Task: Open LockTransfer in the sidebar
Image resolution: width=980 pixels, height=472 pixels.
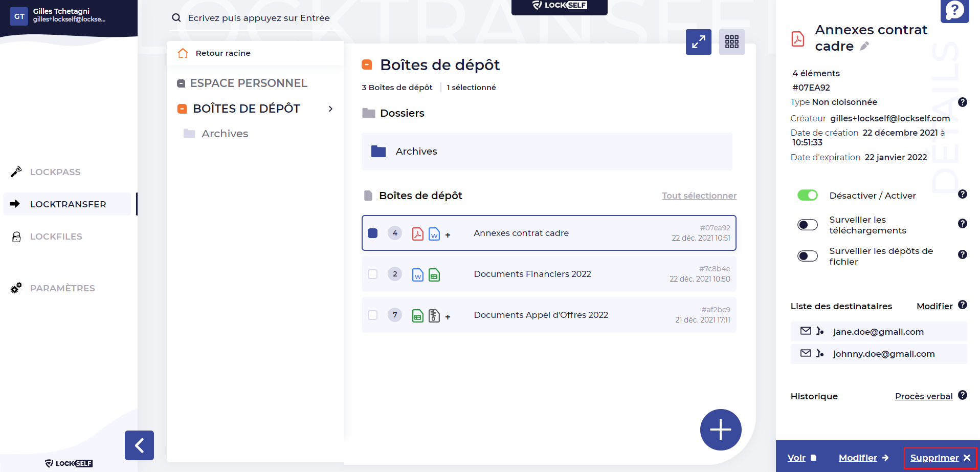Action: point(68,204)
